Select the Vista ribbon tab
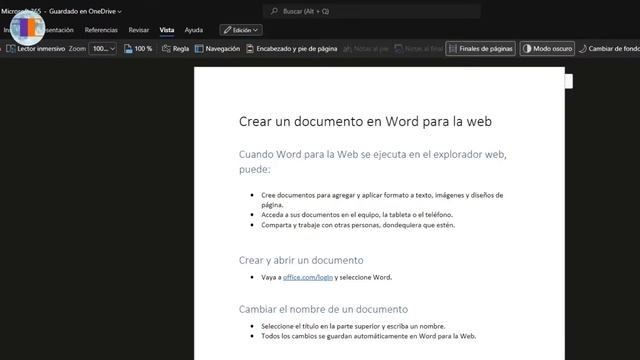 [x=167, y=30]
